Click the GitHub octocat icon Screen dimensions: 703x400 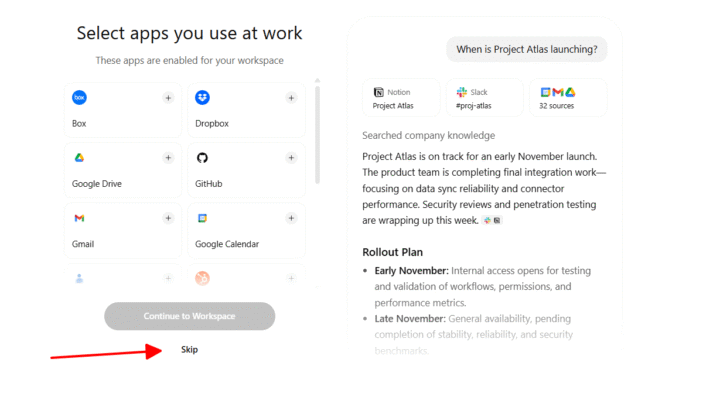tap(202, 158)
